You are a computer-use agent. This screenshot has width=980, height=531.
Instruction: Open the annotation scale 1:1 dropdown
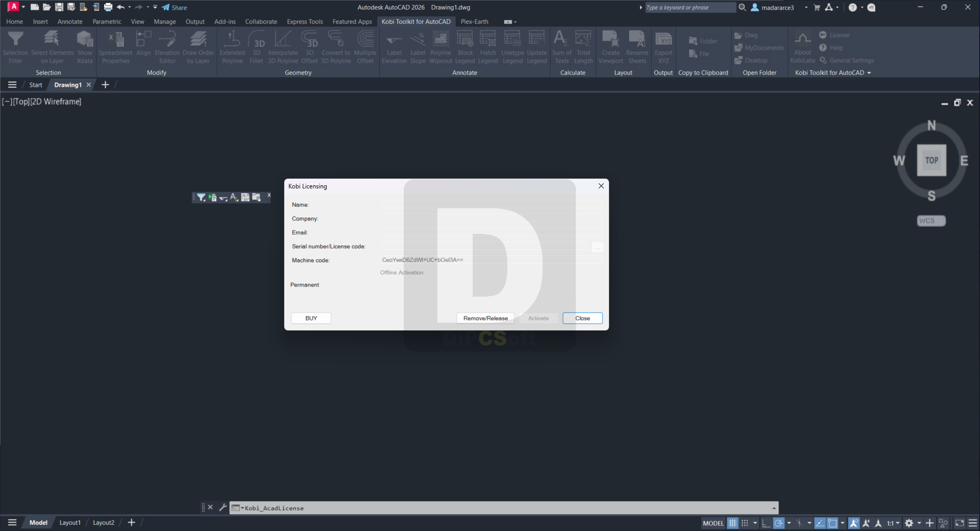pyautogui.click(x=893, y=523)
